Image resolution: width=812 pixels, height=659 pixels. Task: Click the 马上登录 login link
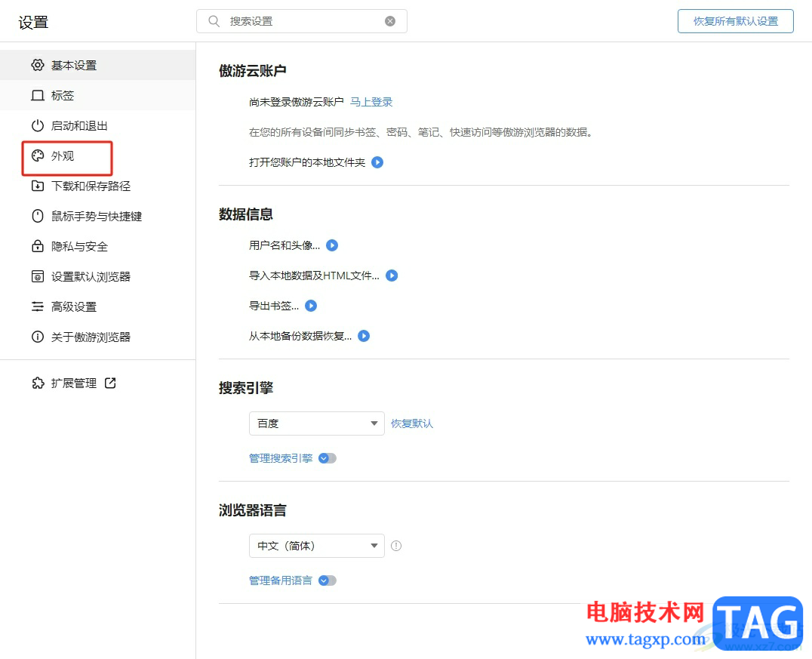371,101
